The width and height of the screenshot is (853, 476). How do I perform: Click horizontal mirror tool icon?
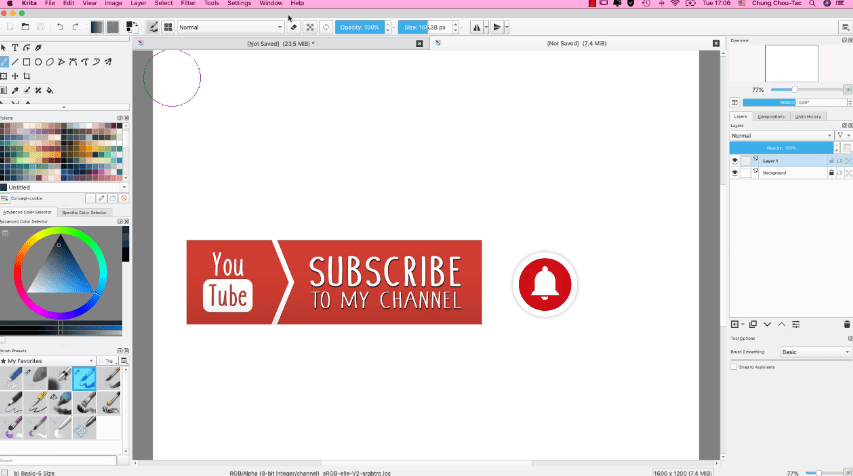point(477,27)
